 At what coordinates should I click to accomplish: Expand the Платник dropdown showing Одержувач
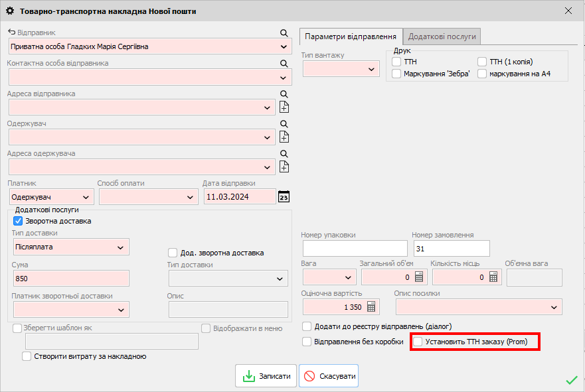52,197
